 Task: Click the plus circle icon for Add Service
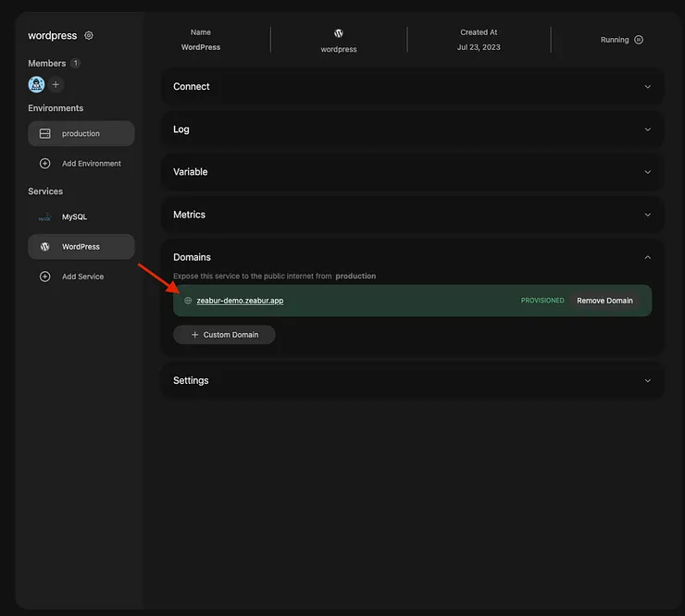44,277
